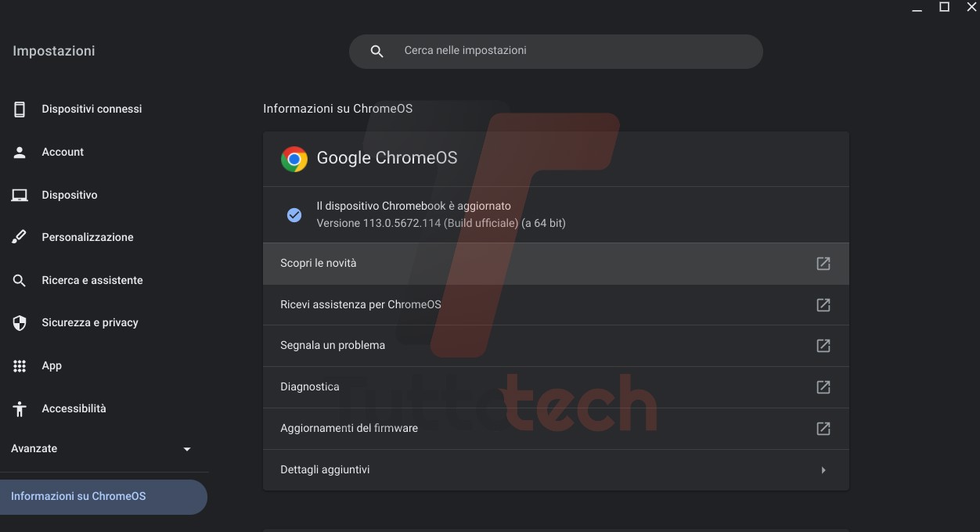The width and height of the screenshot is (980, 532).
Task: Click Segnala un problema
Action: (333, 346)
